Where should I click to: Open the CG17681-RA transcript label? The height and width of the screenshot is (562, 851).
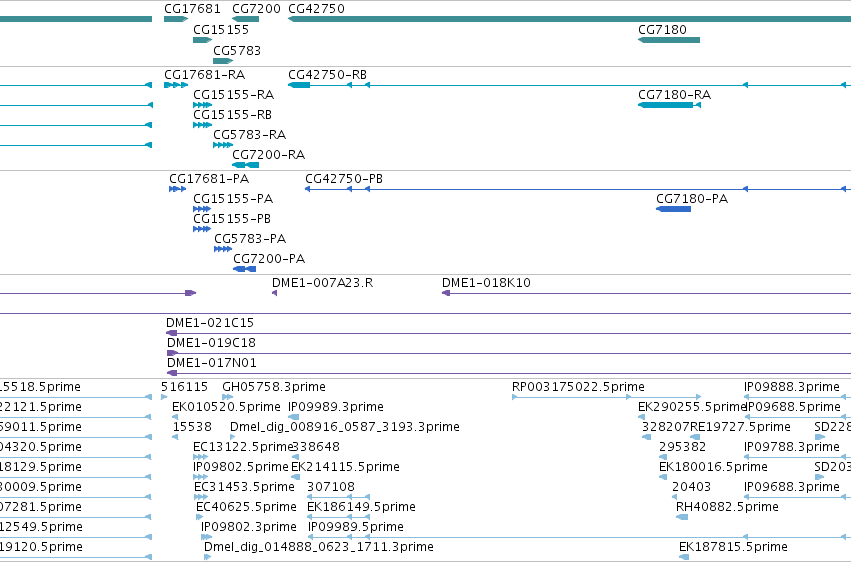tap(205, 74)
